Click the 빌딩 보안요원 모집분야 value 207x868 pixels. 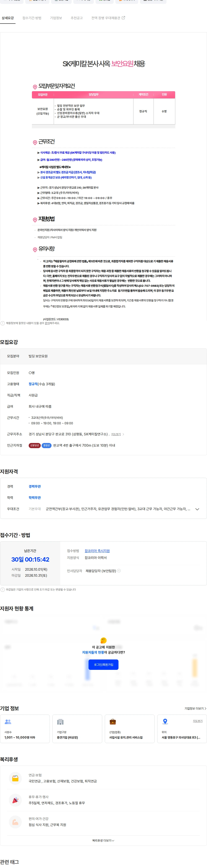(38, 356)
